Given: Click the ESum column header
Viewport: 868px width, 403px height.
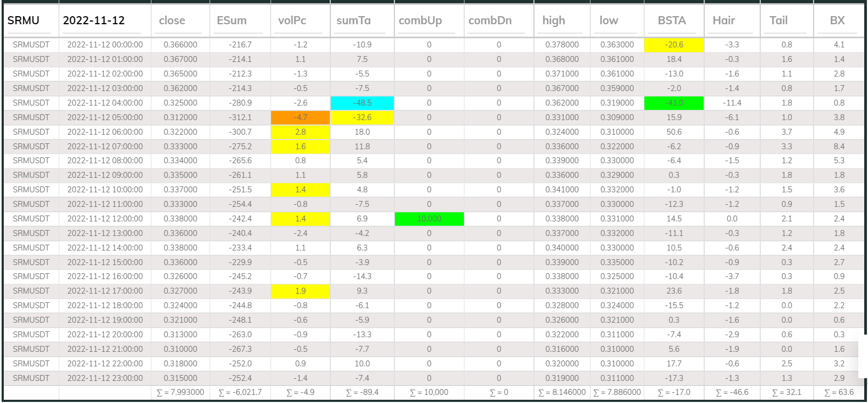Looking at the screenshot, I should pos(232,20).
